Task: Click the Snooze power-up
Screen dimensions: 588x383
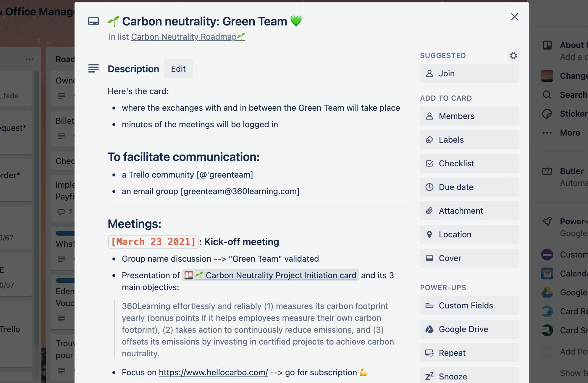Action: tap(469, 376)
